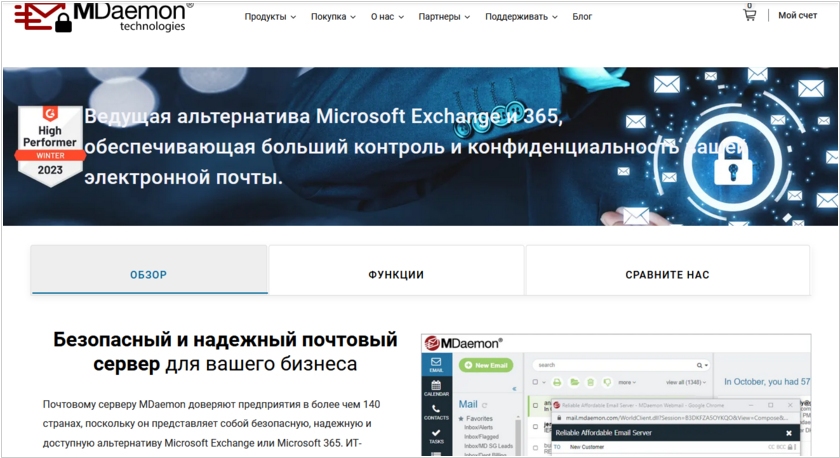This screenshot has width=840, height=458.
Task: Open the search options arrow in search box
Action: pos(706,365)
